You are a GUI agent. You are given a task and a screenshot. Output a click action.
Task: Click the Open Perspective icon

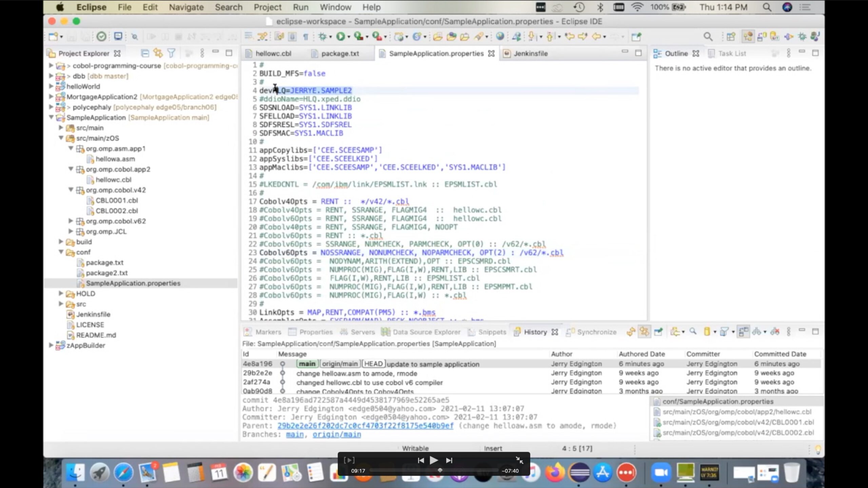point(731,37)
